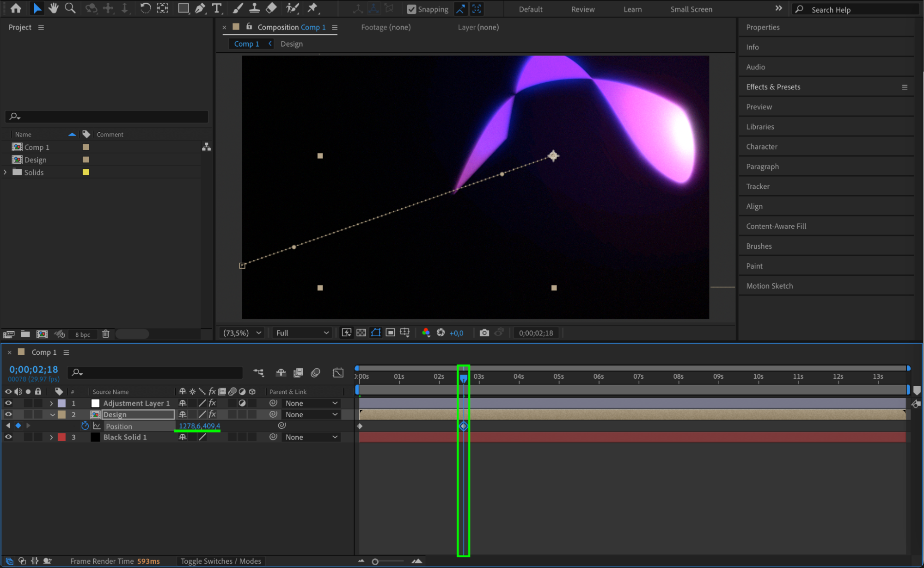Screen dimensions: 924x568
Task: Open the Full resolution dropdown
Action: 302,333
